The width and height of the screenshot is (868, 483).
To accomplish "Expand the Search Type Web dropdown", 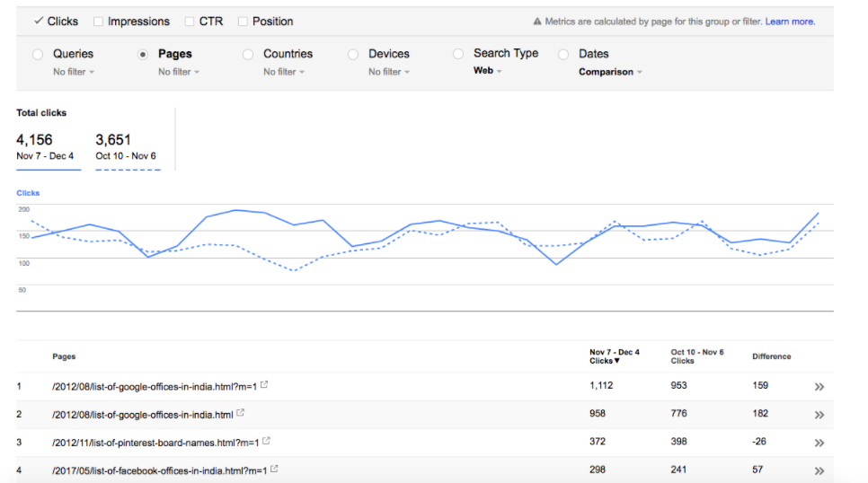I will coord(488,71).
